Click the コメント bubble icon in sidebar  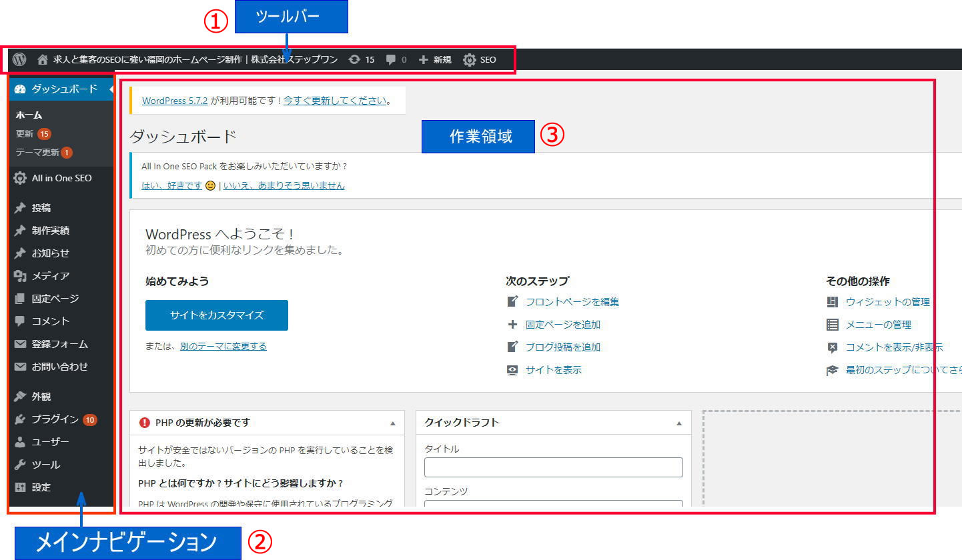20,321
